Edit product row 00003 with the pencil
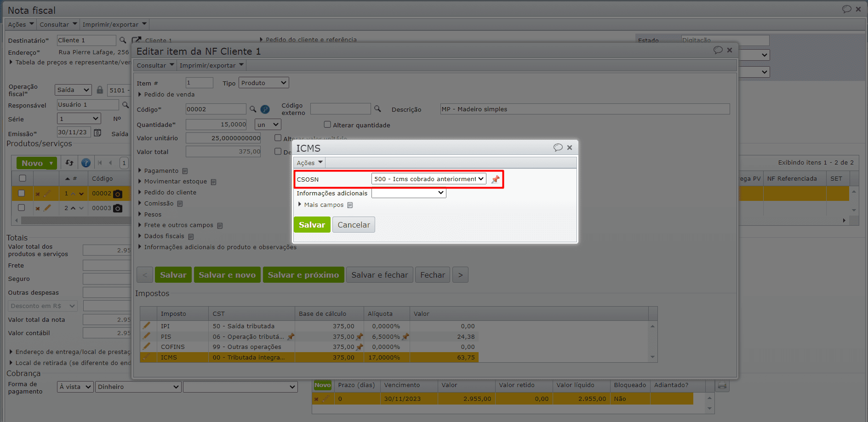 pyautogui.click(x=47, y=208)
